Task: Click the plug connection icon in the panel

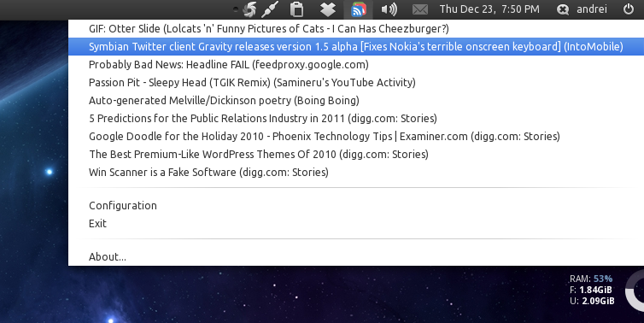Action: pos(269,9)
